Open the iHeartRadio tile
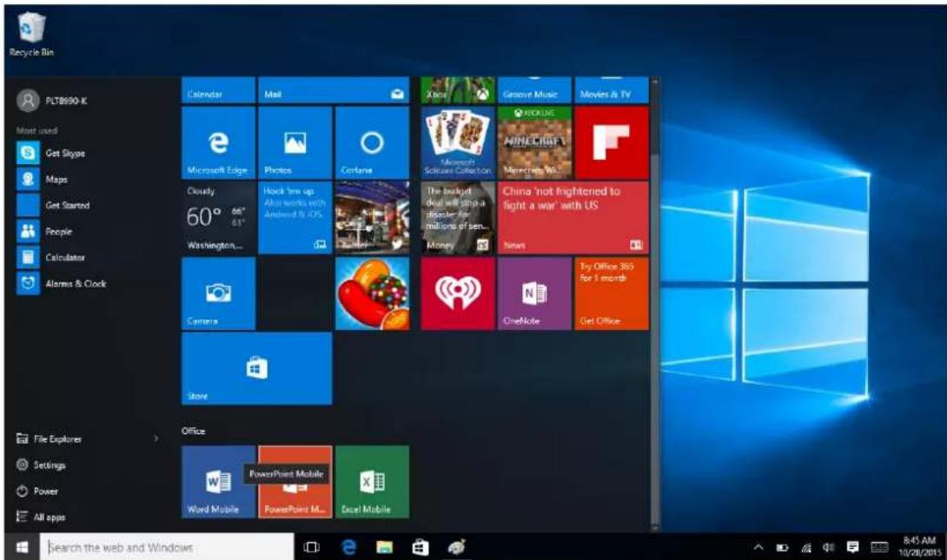 458,293
